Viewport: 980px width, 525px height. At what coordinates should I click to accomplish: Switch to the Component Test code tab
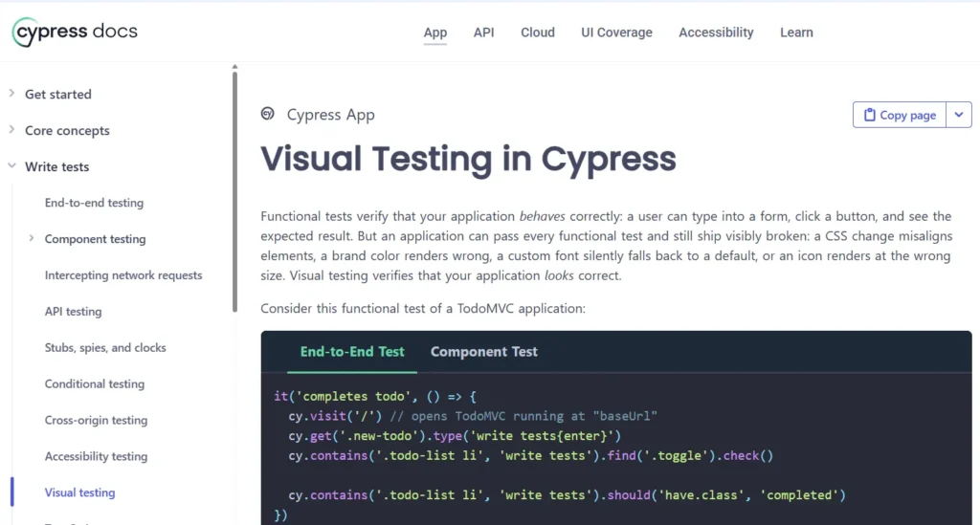point(483,352)
